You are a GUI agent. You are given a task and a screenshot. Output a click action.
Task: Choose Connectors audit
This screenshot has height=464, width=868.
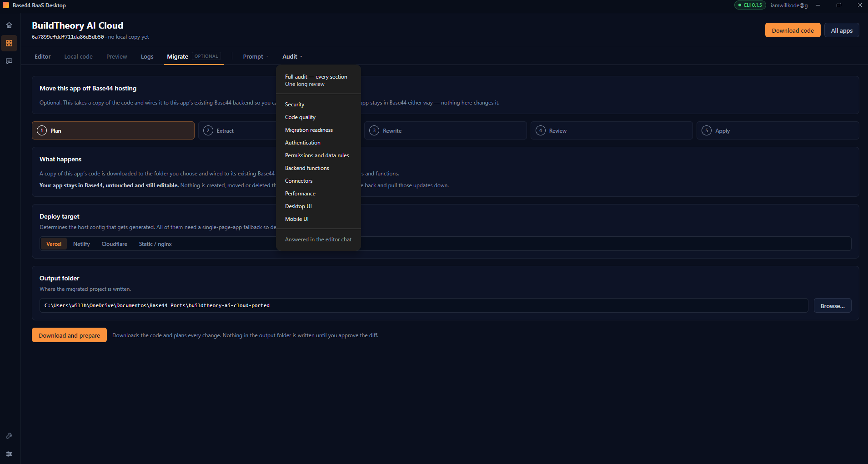318,181
